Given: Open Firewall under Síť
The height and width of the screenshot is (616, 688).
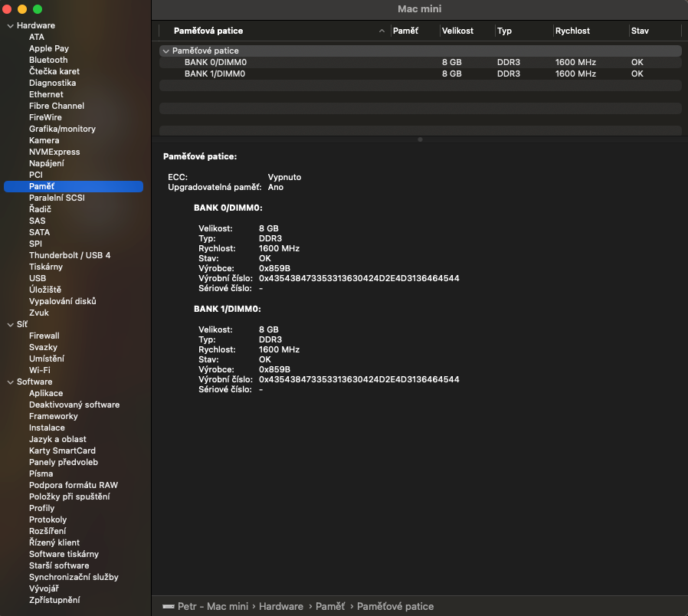Looking at the screenshot, I should [x=44, y=336].
